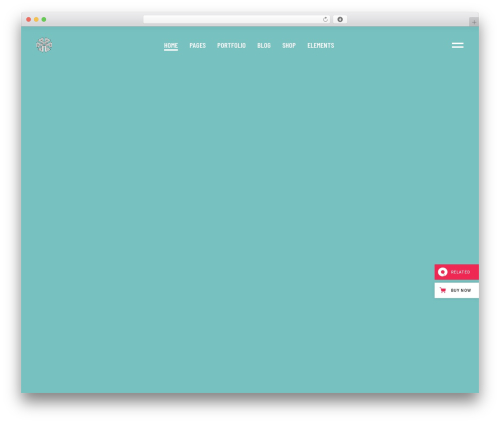
Task: Click the Buy Now text label
Action: click(x=461, y=290)
